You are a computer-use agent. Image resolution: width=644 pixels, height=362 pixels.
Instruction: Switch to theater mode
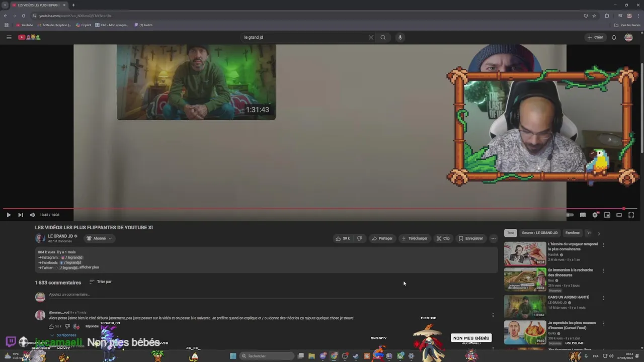click(x=619, y=215)
